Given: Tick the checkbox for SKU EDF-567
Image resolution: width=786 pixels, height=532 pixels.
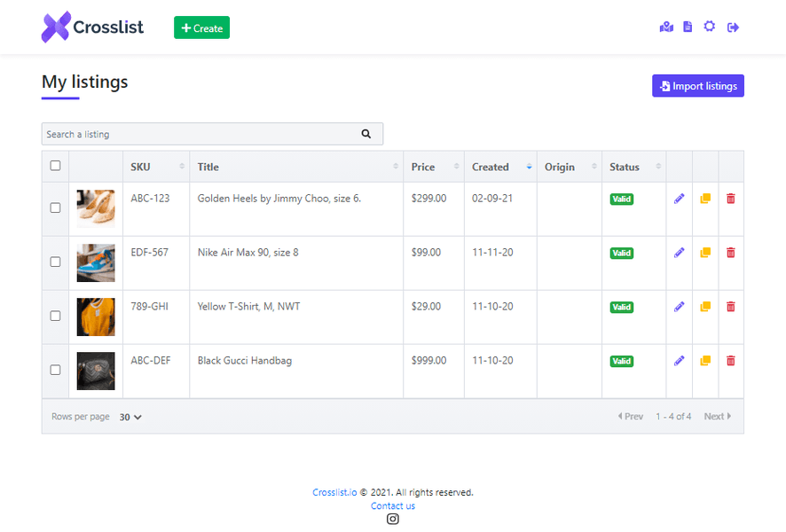Looking at the screenshot, I should [x=55, y=262].
